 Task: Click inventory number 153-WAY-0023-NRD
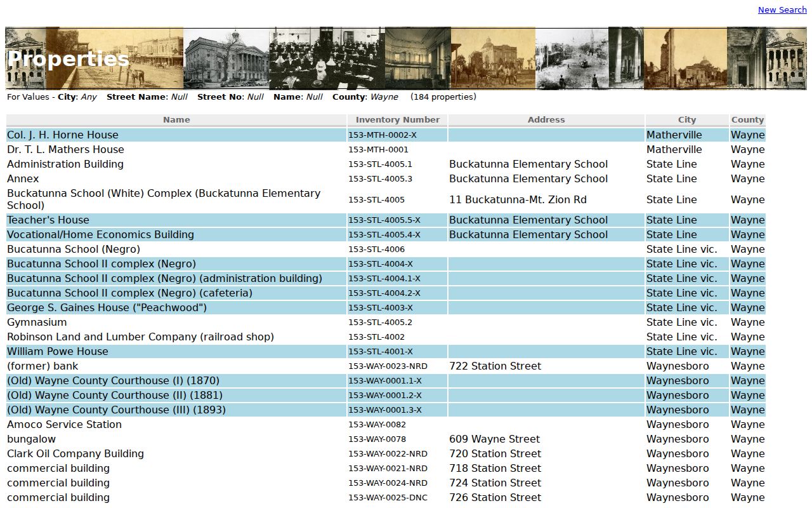[388, 366]
